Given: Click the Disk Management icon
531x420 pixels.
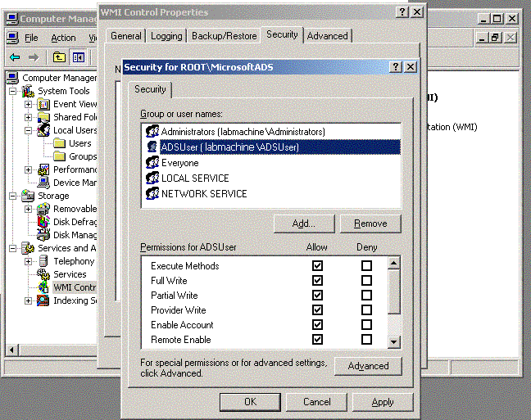Looking at the screenshot, I should (43, 235).
